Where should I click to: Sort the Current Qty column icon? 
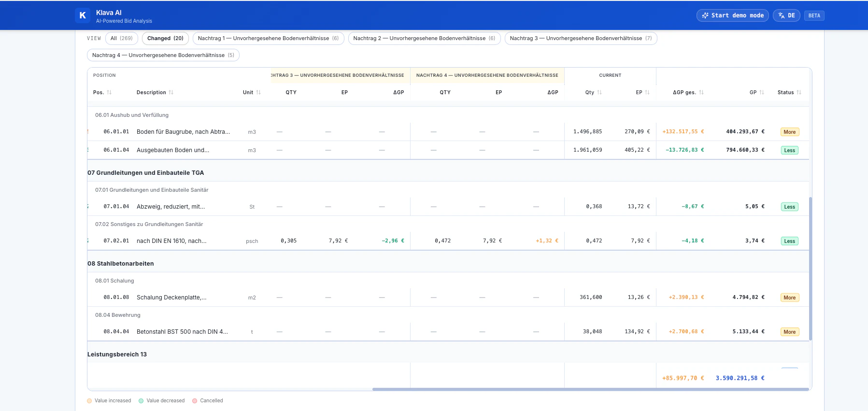[x=599, y=92]
